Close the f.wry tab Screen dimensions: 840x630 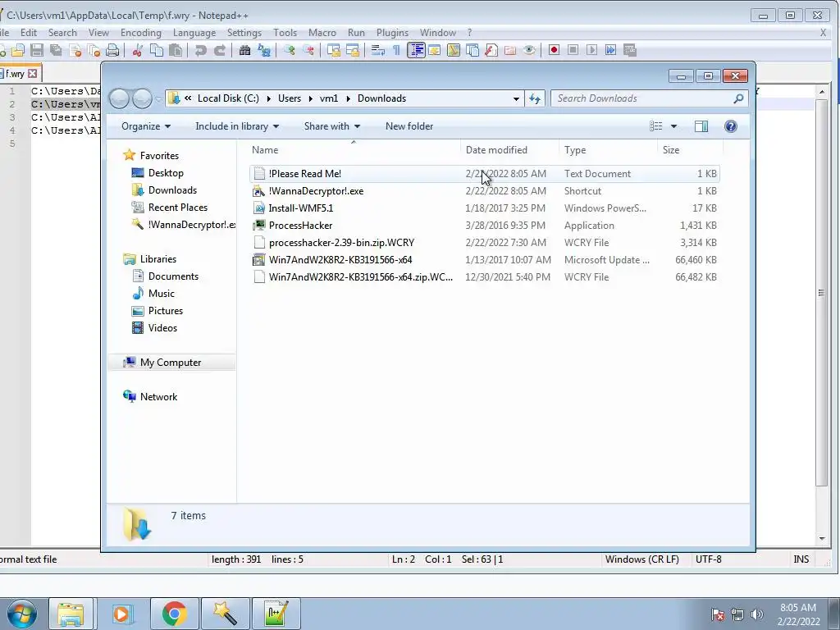pos(33,73)
